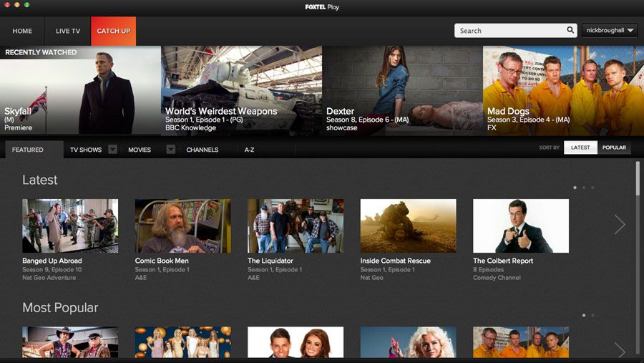Image resolution: width=644 pixels, height=363 pixels.
Task: Click 'Nat Geo Adventure' channel text
Action: pyautogui.click(x=49, y=278)
